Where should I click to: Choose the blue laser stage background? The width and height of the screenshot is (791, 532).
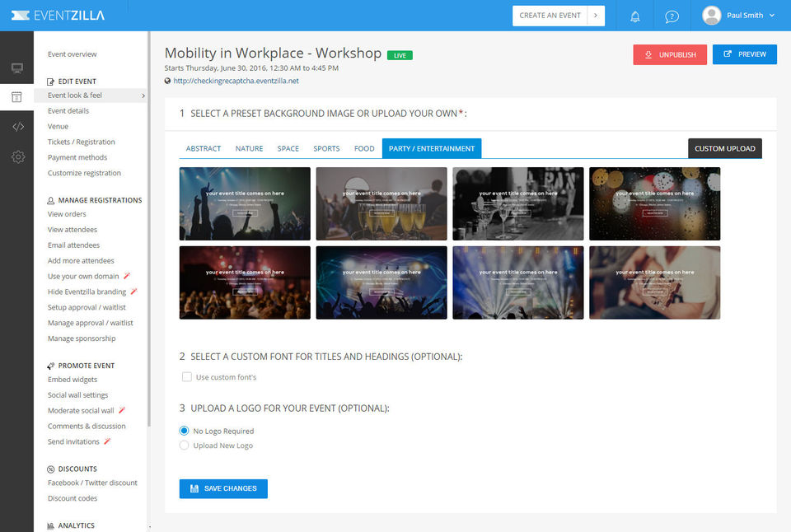[381, 282]
